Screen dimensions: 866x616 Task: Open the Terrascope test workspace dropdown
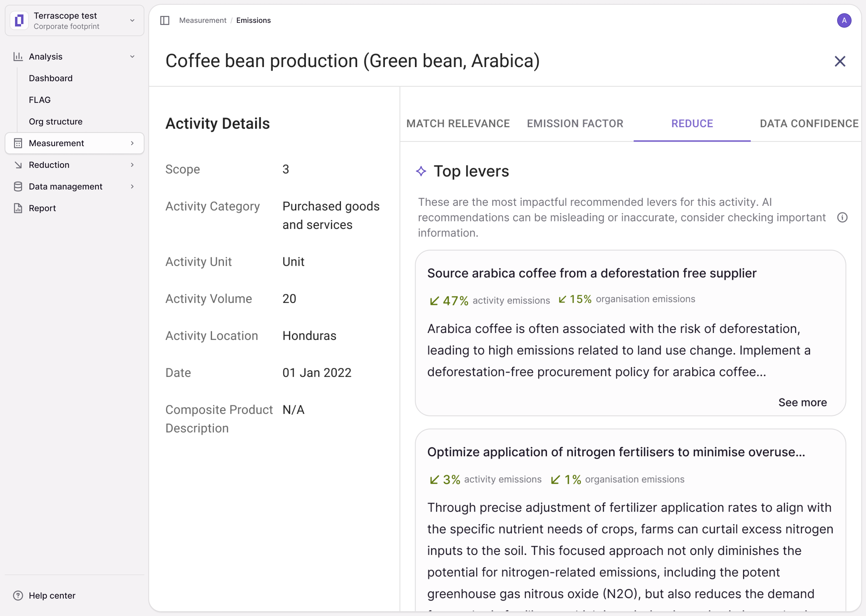pyautogui.click(x=75, y=20)
